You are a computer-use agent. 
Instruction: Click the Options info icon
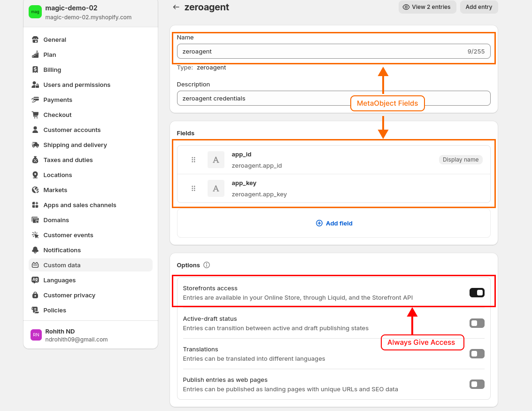(207, 265)
